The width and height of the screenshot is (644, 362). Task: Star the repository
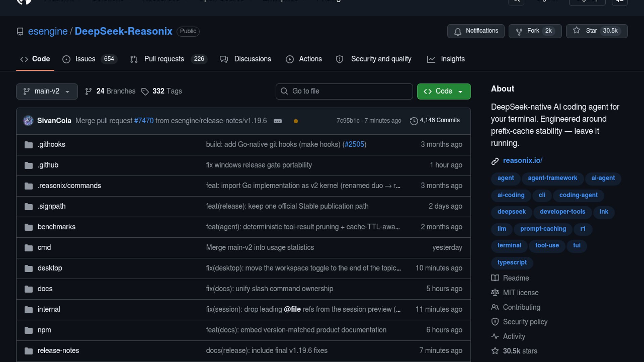tap(597, 31)
